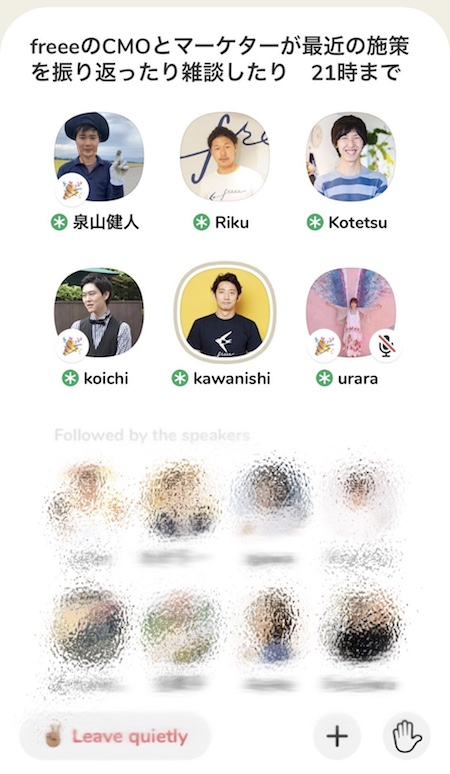Tap the room title about freee CMO

[x=220, y=60]
